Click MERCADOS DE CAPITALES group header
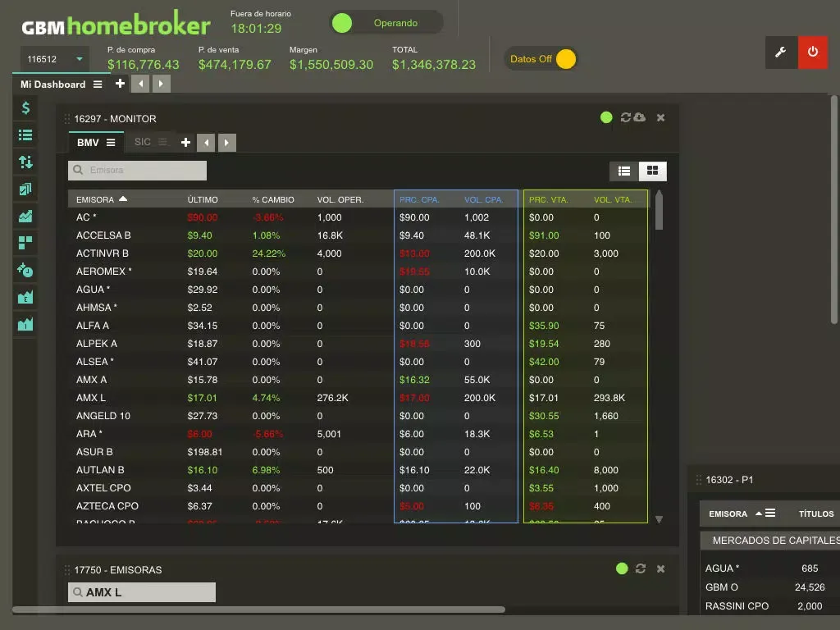This screenshot has height=630, width=840. pyautogui.click(x=770, y=541)
